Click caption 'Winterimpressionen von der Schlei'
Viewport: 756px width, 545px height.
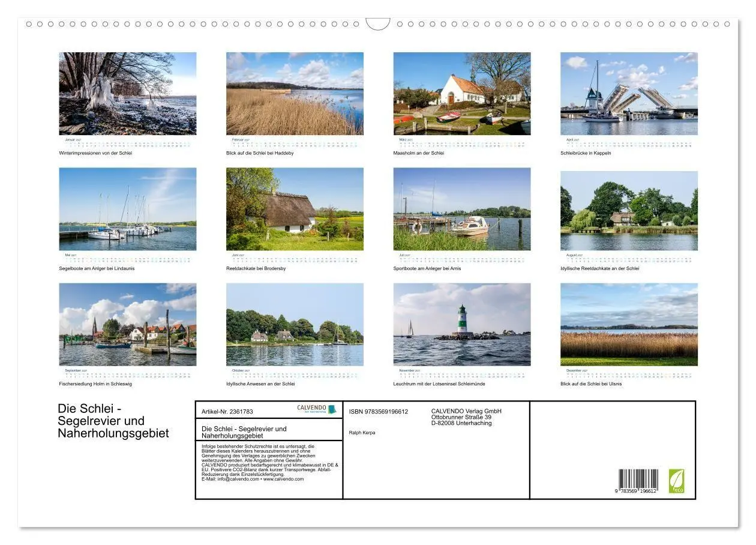tap(95, 153)
